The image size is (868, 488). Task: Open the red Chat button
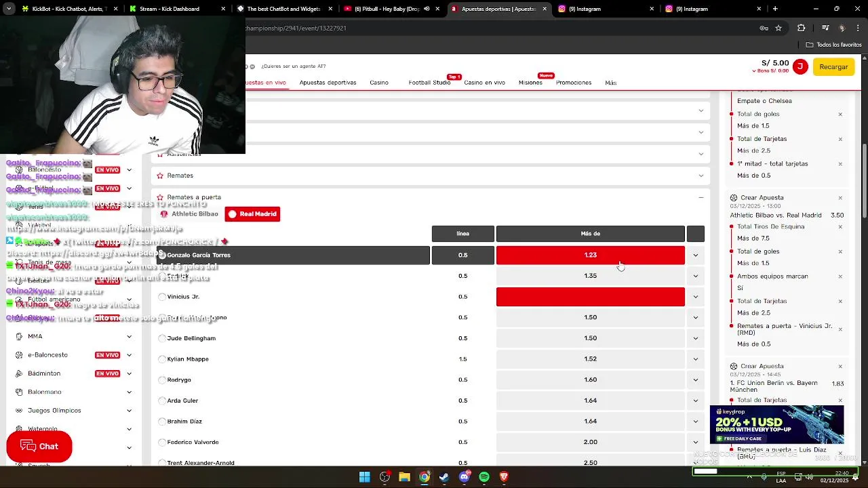pos(39,447)
